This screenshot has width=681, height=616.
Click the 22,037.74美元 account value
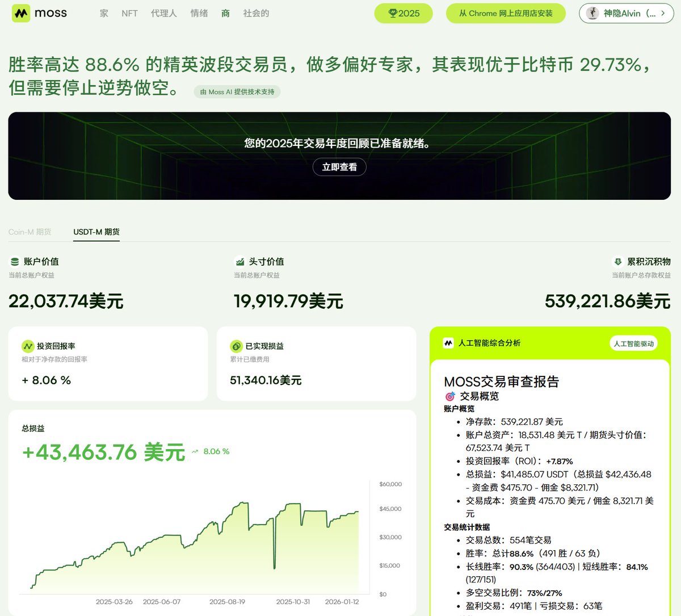tap(66, 301)
